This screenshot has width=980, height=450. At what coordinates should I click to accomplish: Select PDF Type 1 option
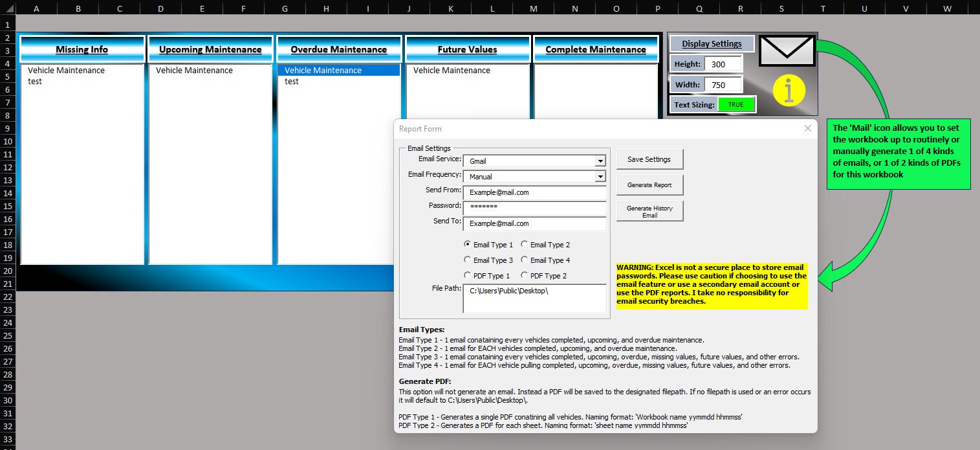click(x=468, y=275)
